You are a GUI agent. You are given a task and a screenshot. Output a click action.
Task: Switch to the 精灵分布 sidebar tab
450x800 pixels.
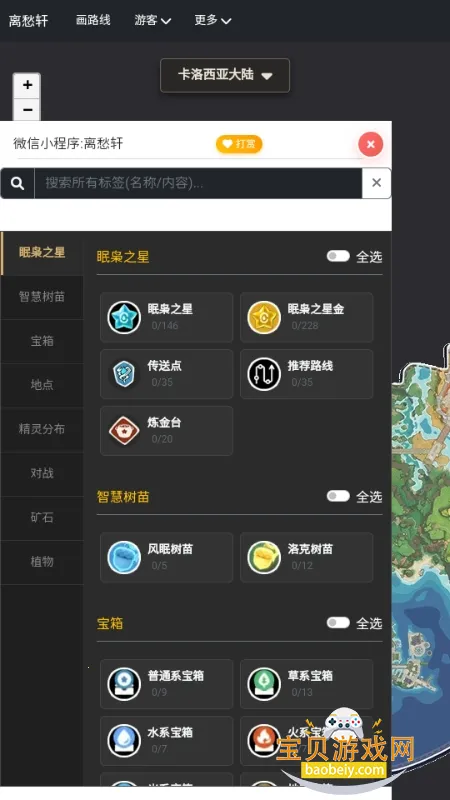tap(42, 429)
